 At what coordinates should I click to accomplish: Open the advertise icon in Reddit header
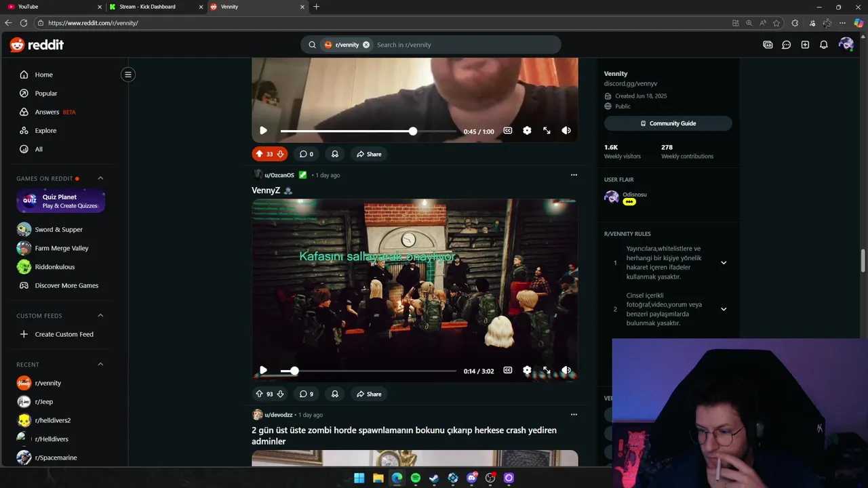click(x=768, y=45)
